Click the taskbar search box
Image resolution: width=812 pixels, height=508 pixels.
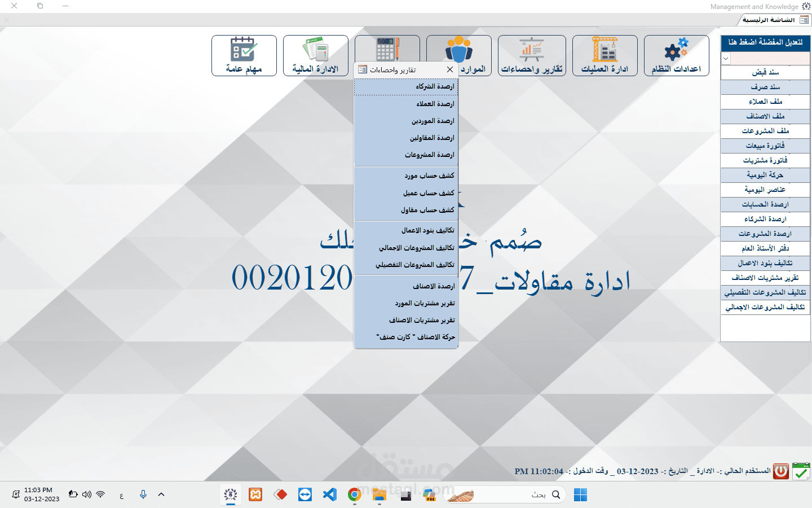pos(505,495)
